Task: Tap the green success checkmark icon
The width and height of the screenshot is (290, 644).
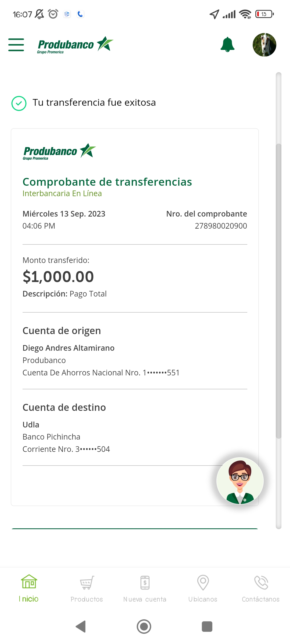Action: pos(19,103)
